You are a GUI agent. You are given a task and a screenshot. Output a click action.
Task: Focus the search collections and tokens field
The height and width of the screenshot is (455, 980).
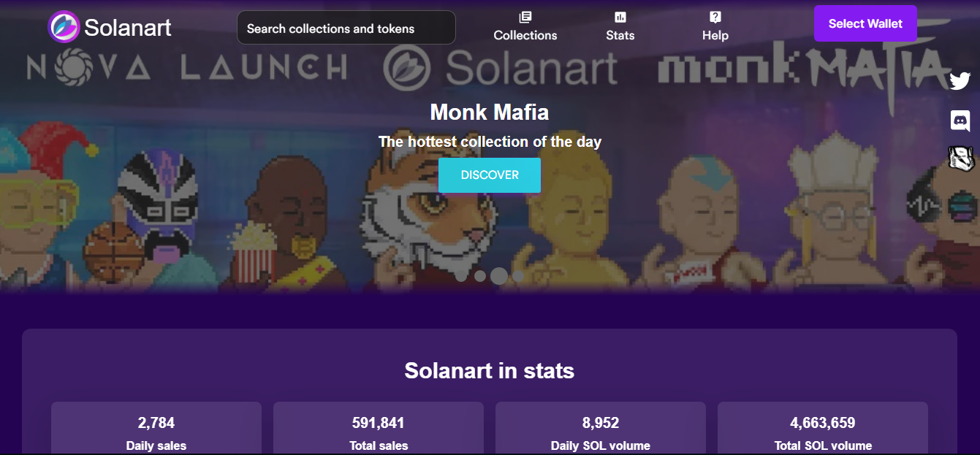point(346,28)
